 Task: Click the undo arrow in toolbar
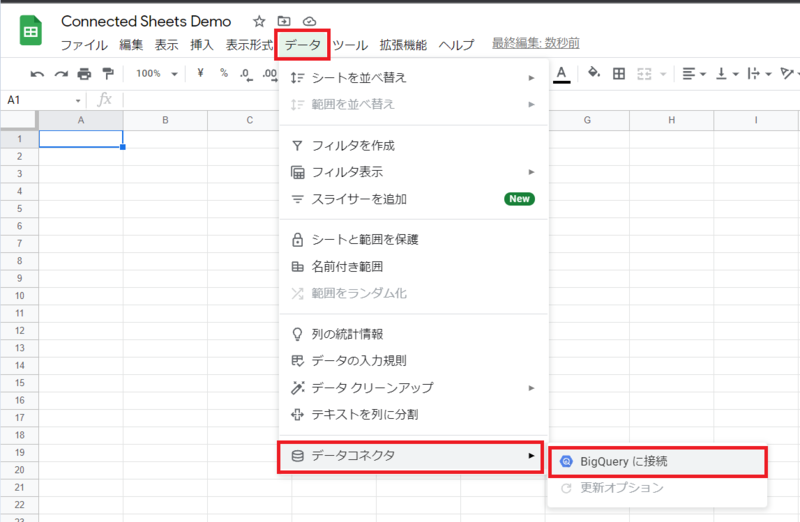point(37,74)
